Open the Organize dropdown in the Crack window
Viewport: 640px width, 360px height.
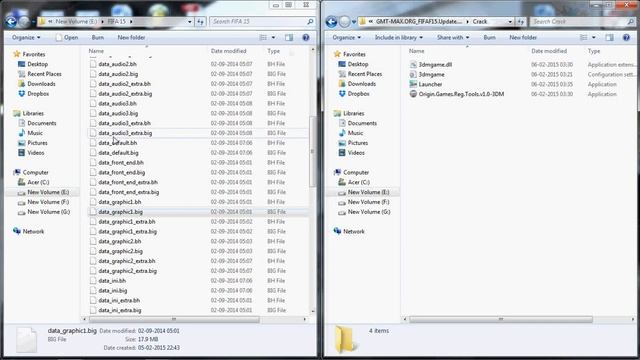pos(347,38)
